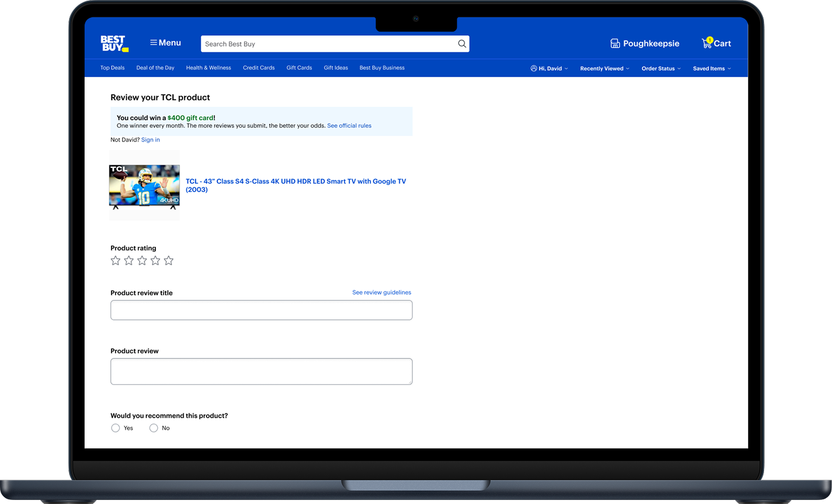Open See review guidelines link
Image resolution: width=832 pixels, height=504 pixels.
(x=382, y=292)
